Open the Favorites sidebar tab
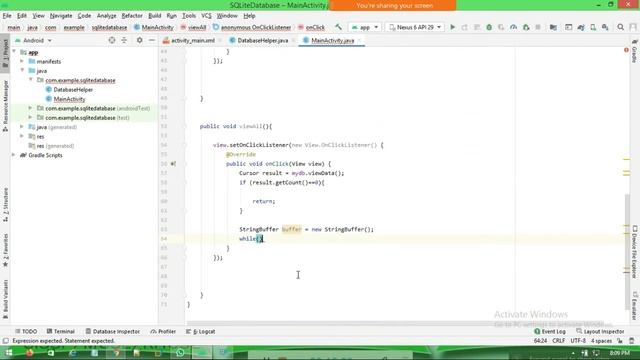640x360 pixels. pos(5,250)
